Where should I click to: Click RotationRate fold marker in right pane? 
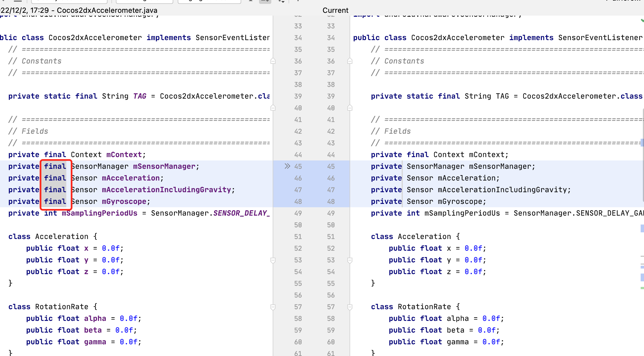click(350, 307)
